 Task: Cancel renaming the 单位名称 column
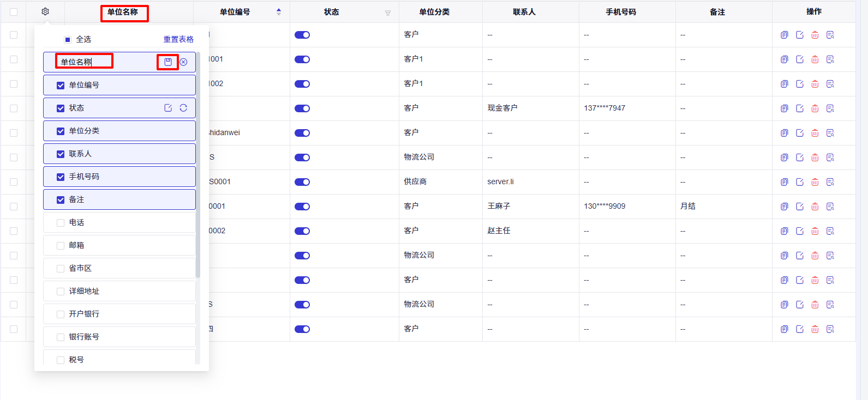click(183, 62)
